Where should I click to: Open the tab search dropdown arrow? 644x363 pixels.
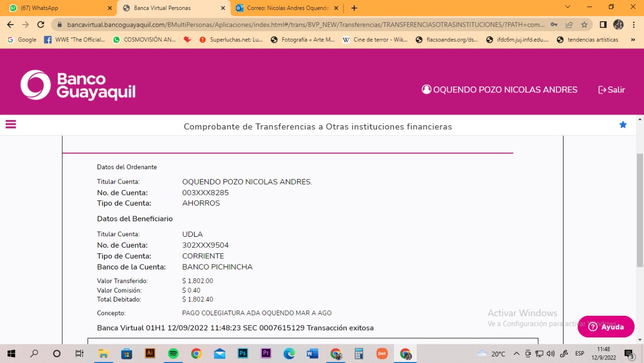568,7
